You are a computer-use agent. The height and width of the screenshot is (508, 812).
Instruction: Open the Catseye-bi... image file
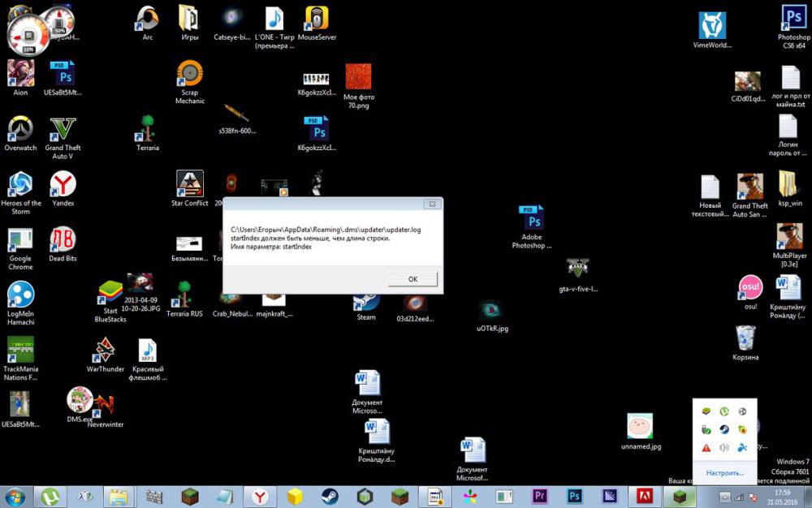point(231,23)
